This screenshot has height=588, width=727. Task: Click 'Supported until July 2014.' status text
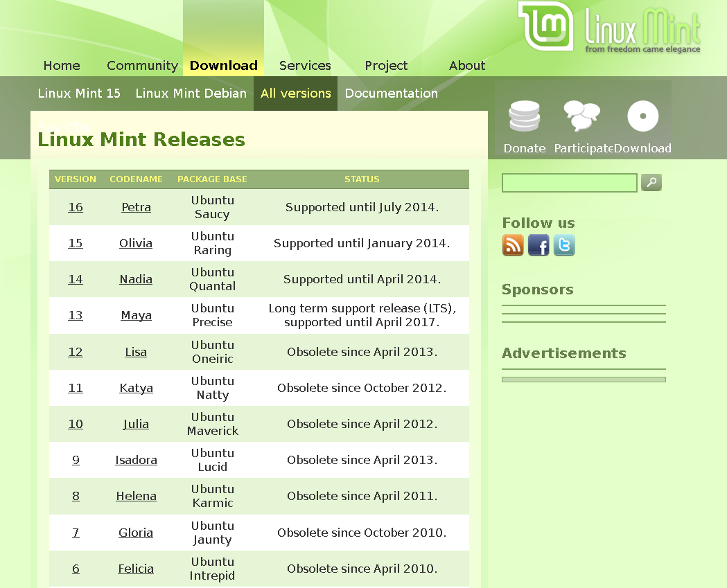pyautogui.click(x=362, y=207)
